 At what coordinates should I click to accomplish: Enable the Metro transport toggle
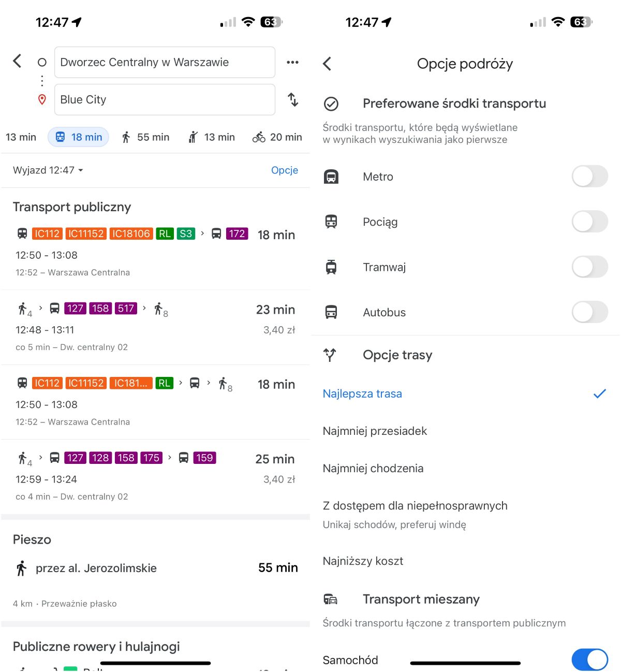[589, 177]
